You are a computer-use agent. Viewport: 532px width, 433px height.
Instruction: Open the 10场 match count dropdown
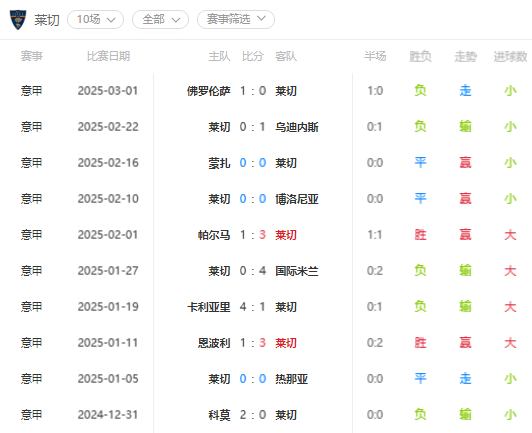click(95, 20)
